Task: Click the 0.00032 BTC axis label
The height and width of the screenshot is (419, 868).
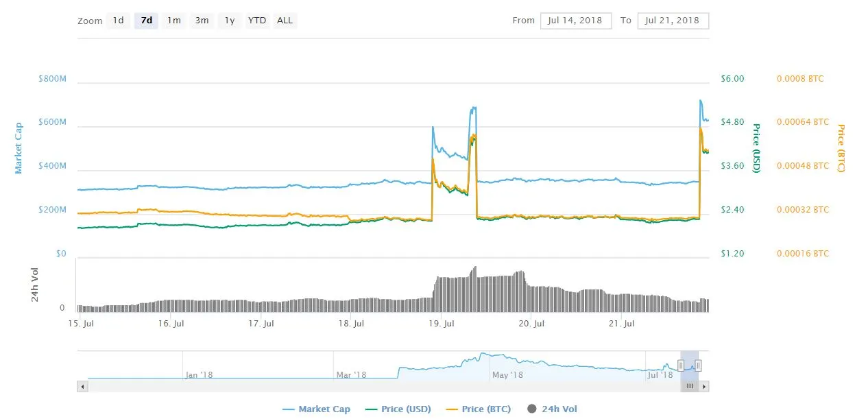Action: click(803, 210)
